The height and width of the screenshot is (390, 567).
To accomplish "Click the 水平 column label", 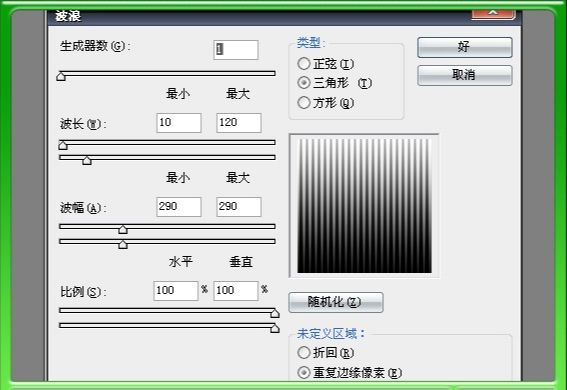I will 180,262.
